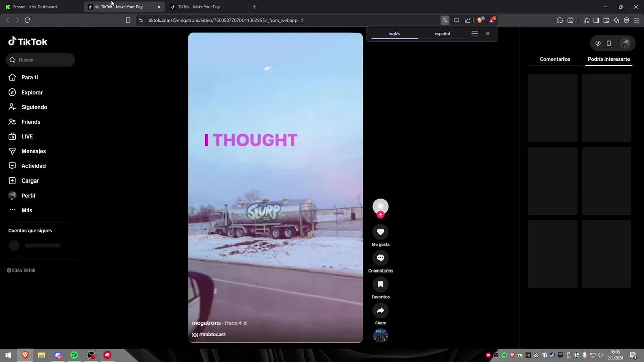Bookmark this page
Screen dimensions: 644x362
(128, 20)
